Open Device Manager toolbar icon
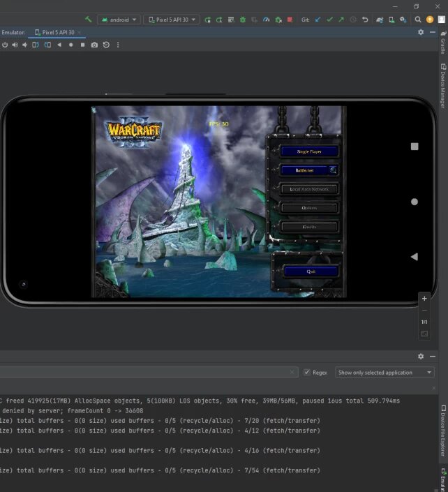448x492 pixels. pyautogui.click(x=391, y=20)
